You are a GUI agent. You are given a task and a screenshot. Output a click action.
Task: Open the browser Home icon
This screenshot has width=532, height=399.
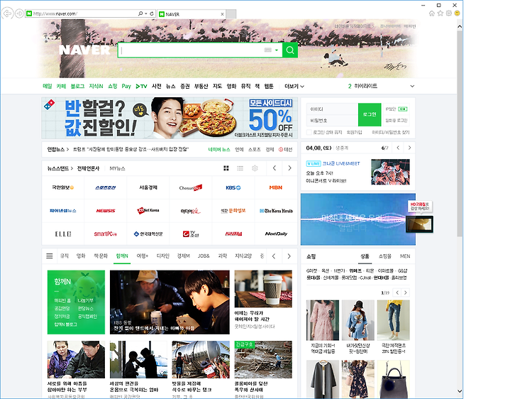click(431, 13)
